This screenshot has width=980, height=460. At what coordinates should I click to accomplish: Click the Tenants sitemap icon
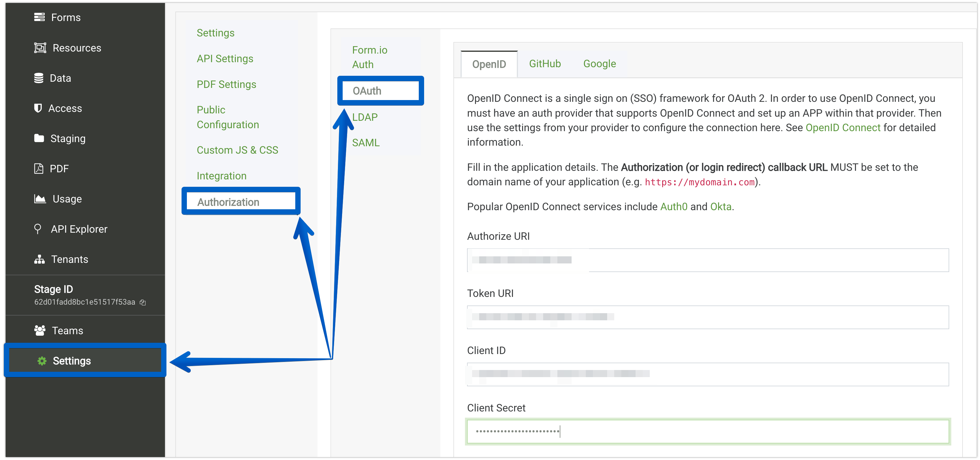tap(39, 259)
